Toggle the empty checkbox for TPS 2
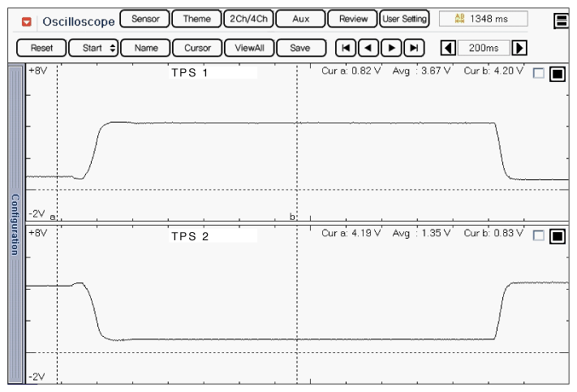577x392 pixels. [x=539, y=236]
